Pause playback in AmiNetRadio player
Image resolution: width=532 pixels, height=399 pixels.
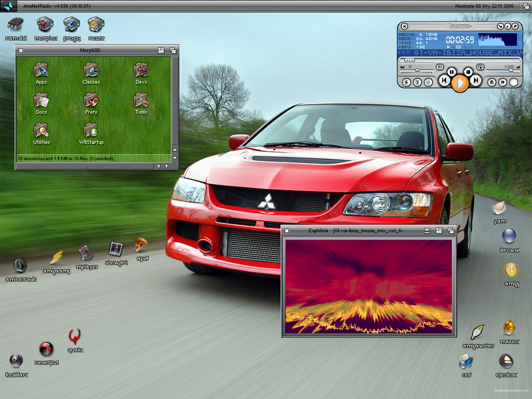tap(451, 72)
